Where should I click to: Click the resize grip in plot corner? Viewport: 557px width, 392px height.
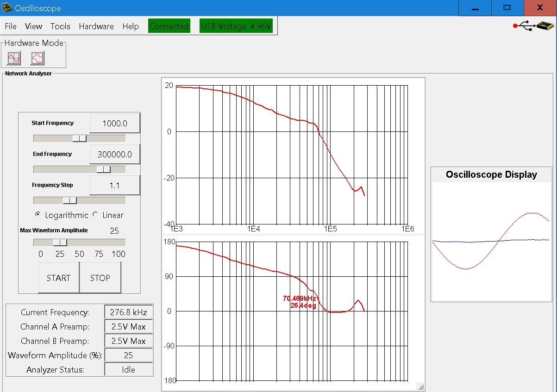420,387
